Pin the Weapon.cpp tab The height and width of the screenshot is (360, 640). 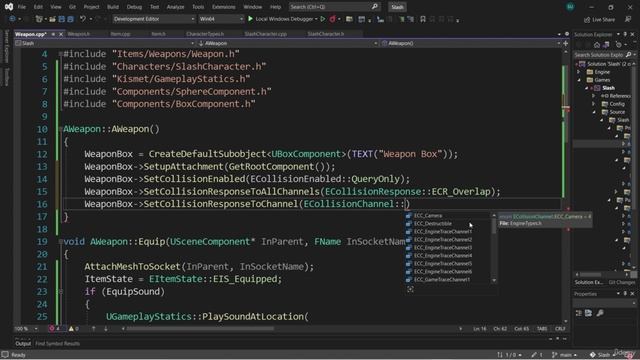point(53,34)
